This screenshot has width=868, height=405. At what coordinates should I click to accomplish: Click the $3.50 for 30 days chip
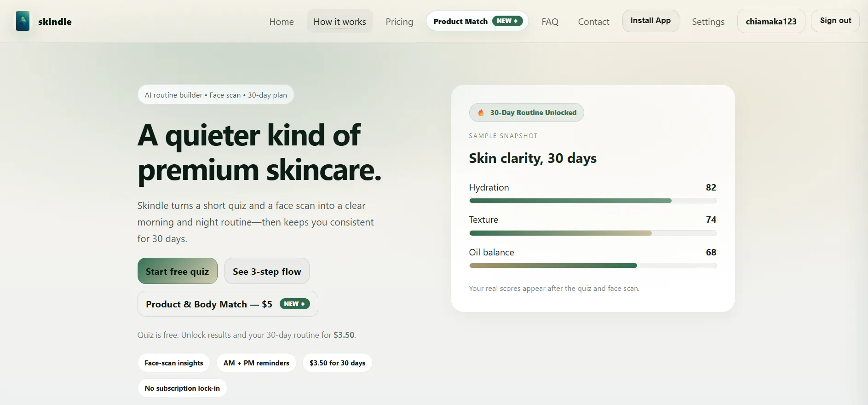(337, 363)
